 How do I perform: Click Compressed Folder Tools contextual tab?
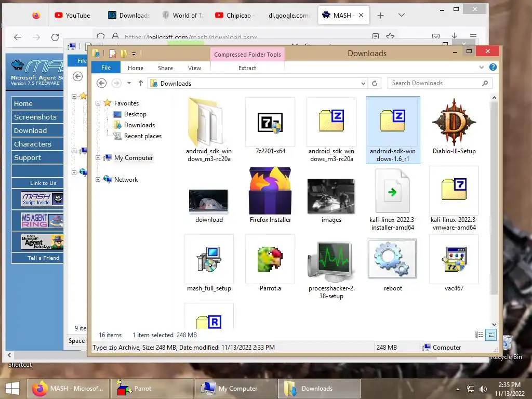247,54
